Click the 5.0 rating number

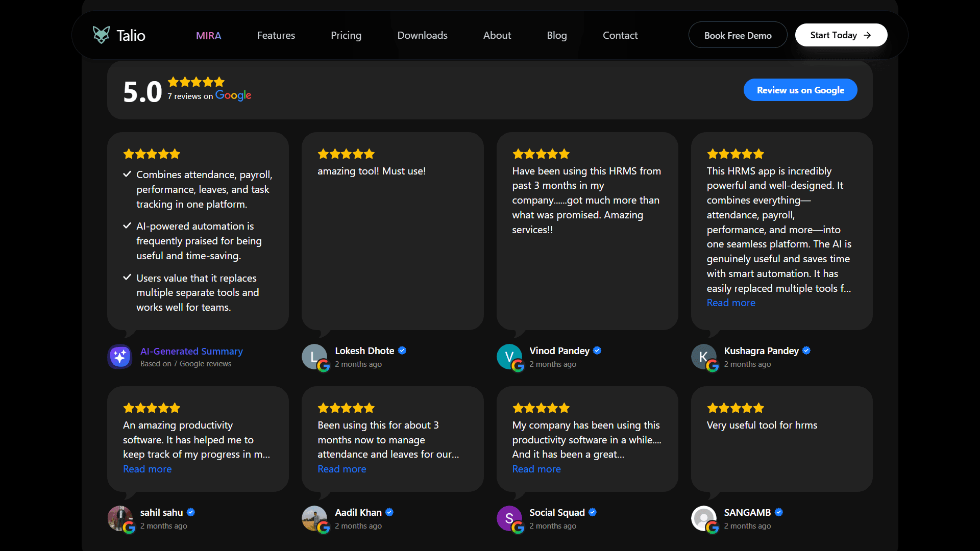pyautogui.click(x=142, y=92)
